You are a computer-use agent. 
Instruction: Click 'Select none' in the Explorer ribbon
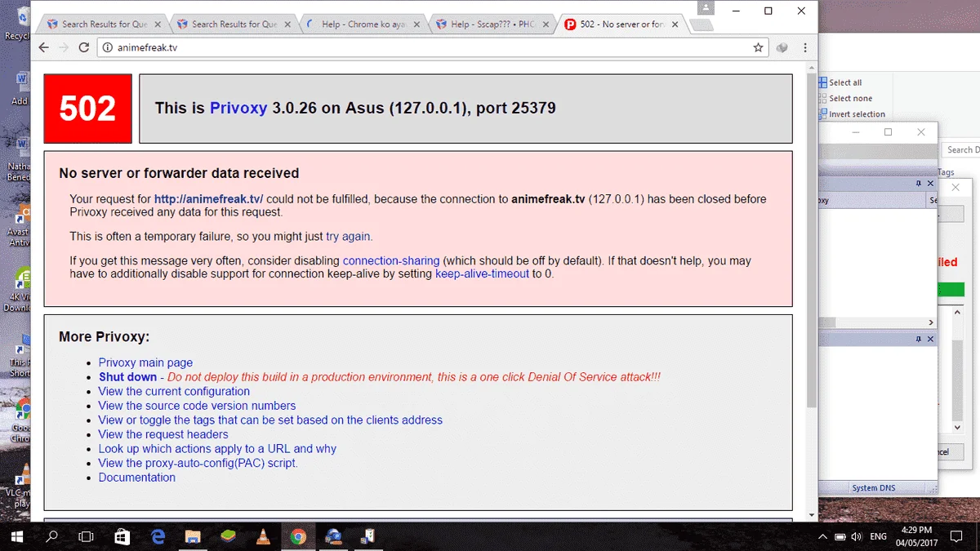click(845, 98)
